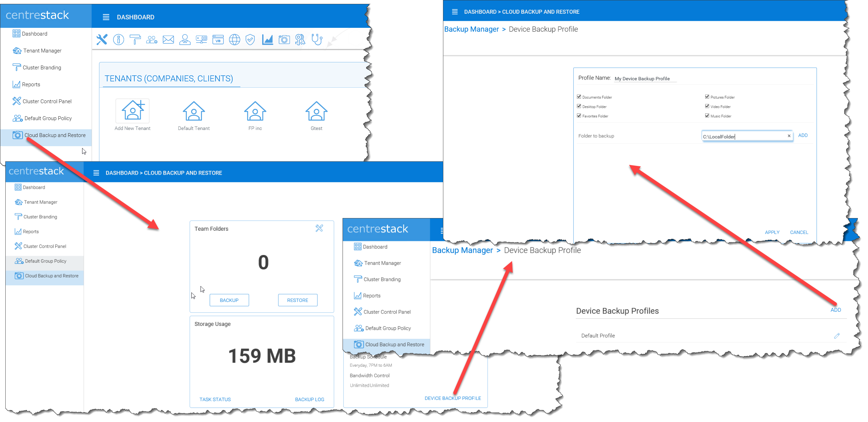The image size is (868, 422).
Task: Click Backup Manager breadcrumb above Device Backup Profiles list
Action: [x=462, y=250]
